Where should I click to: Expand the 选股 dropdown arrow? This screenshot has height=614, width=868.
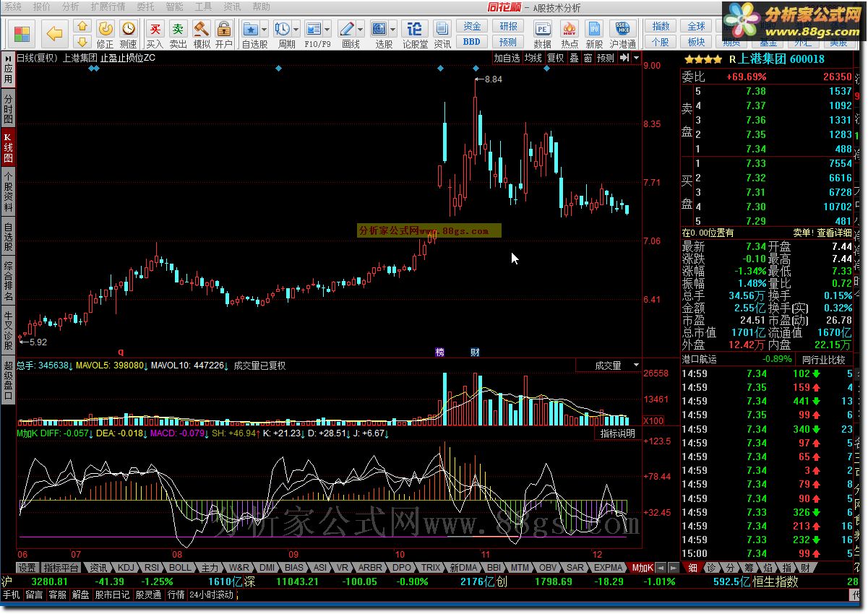[393, 29]
